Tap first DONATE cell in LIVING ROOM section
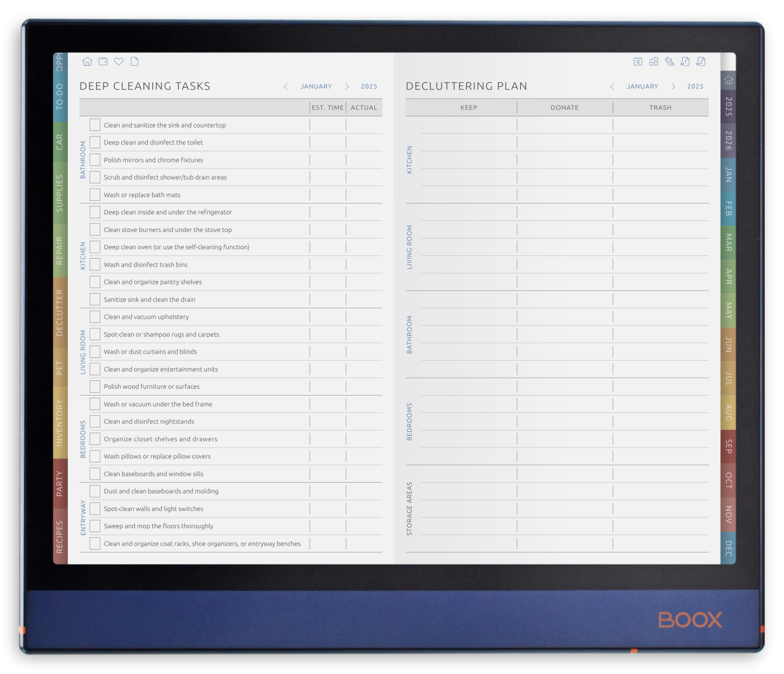This screenshot has height=674, width=784. click(565, 212)
